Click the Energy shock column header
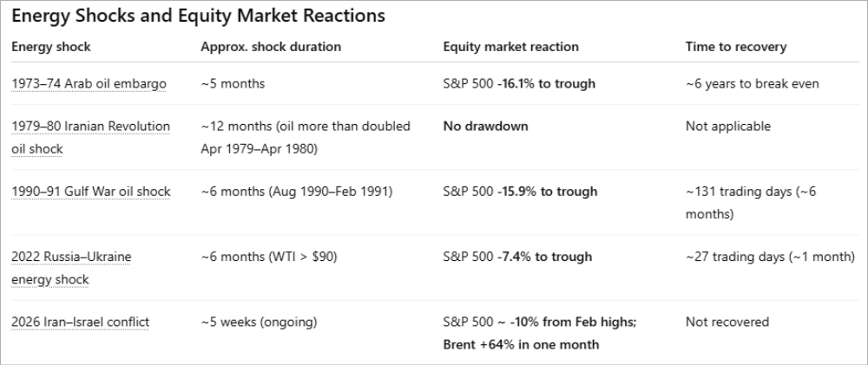This screenshot has height=365, width=868. coord(50,47)
